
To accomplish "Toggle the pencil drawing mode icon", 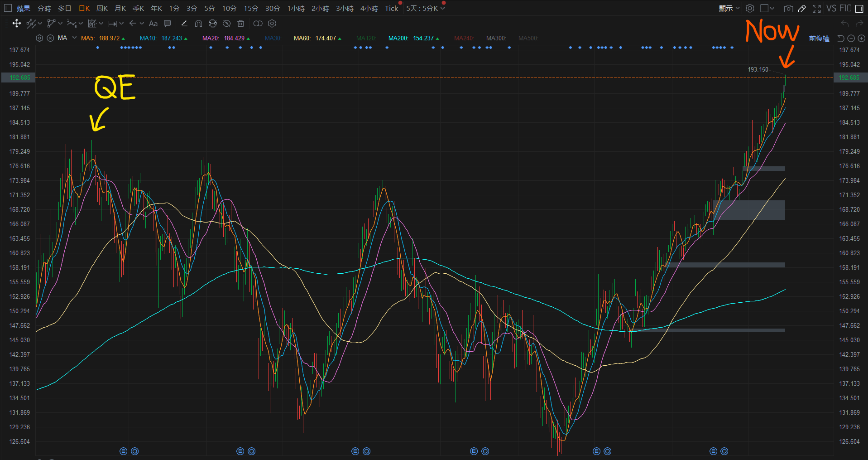I will 802,8.
